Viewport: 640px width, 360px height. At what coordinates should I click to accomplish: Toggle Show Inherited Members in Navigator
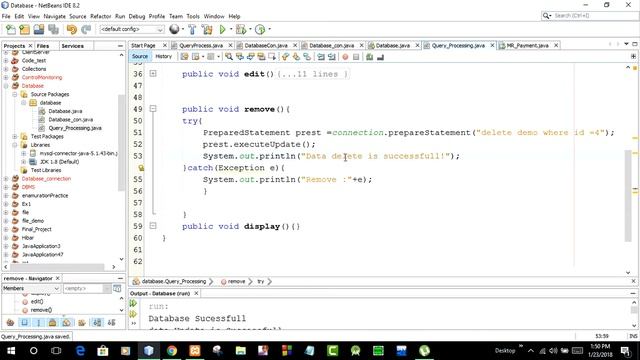pyautogui.click(x=10, y=323)
